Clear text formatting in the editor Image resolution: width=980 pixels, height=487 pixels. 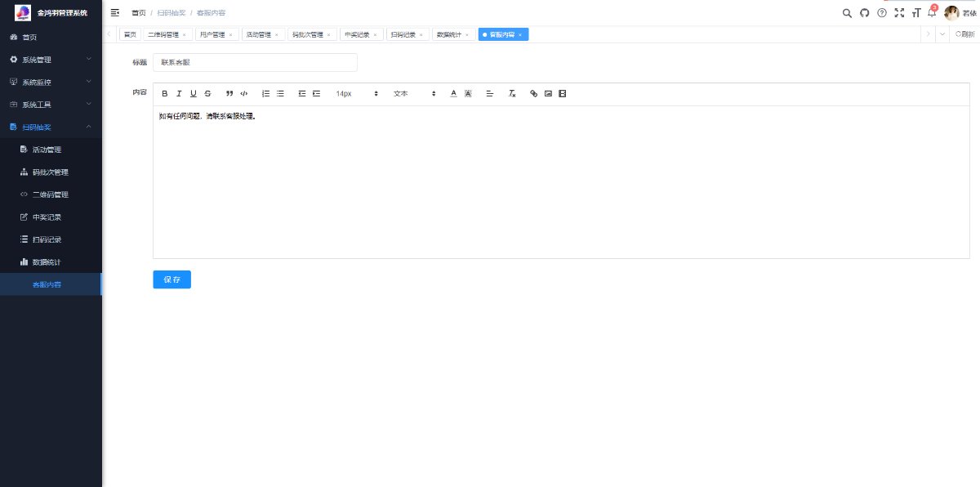coord(512,94)
